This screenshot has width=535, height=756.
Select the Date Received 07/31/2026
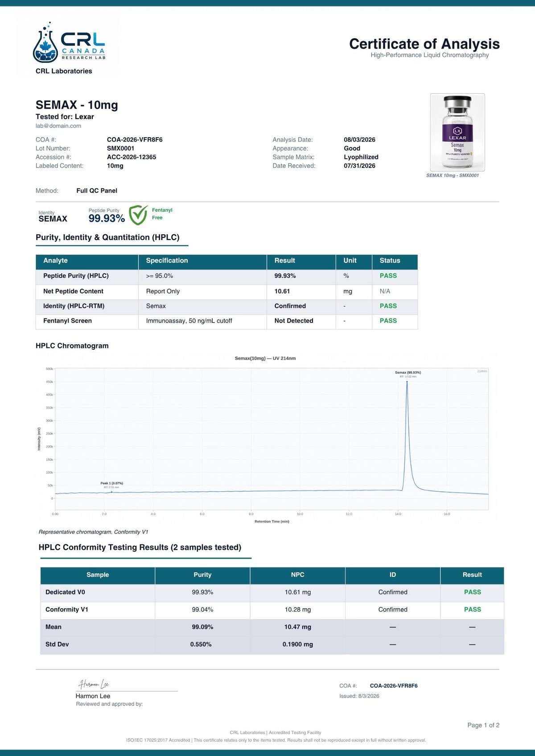pyautogui.click(x=359, y=166)
